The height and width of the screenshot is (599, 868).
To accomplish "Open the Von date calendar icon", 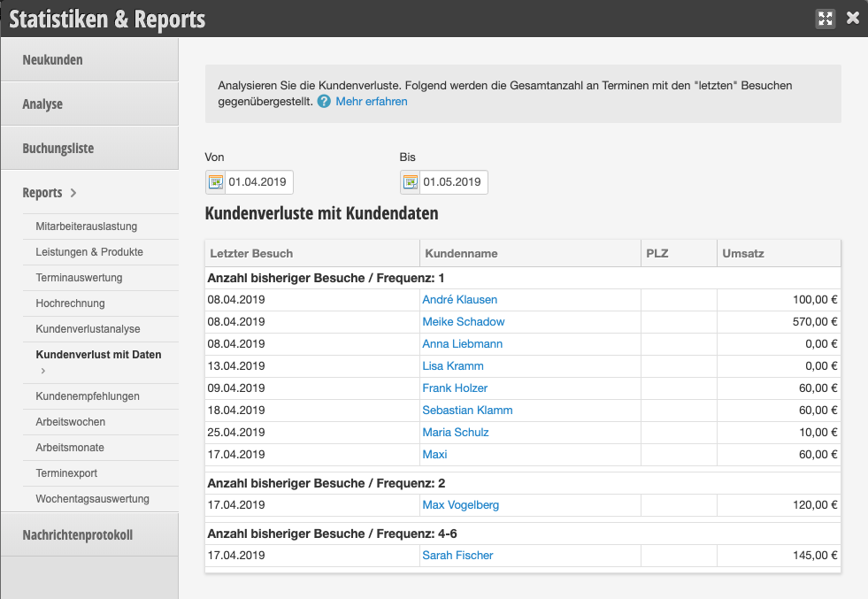I will click(x=215, y=182).
